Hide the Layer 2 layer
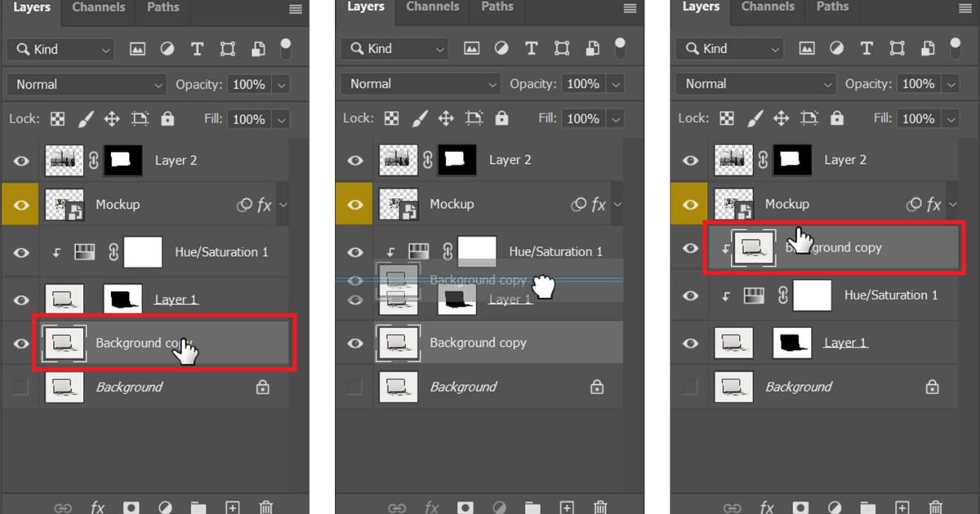980x514 pixels. coord(20,161)
